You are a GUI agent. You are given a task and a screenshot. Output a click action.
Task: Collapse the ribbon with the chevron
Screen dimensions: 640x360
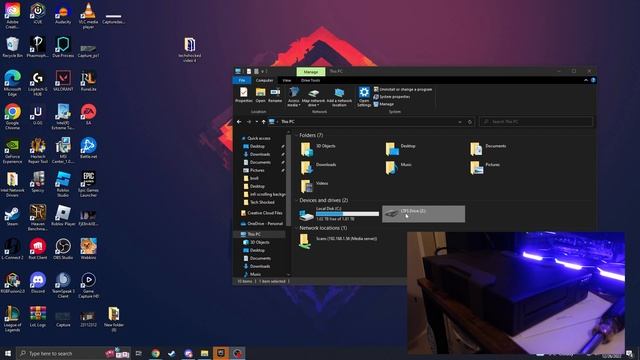click(586, 80)
